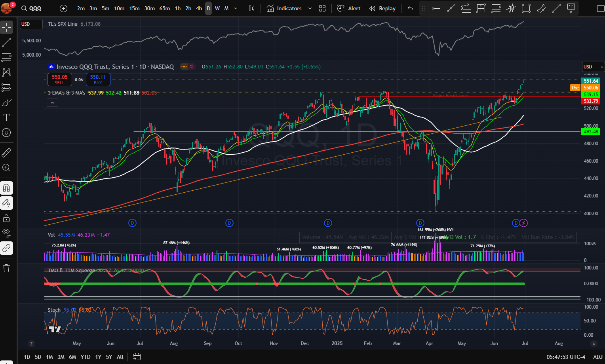Select the 6M date range
This screenshot has height=364, width=605.
coord(72,357)
